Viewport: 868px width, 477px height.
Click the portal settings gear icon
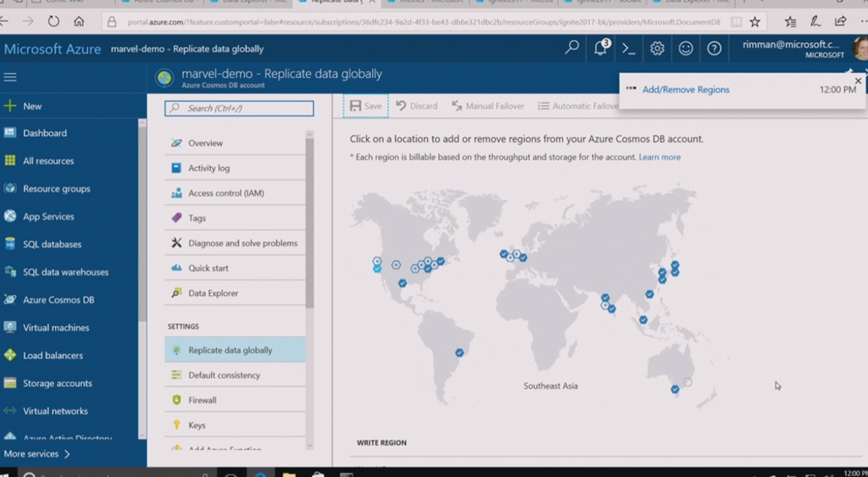[657, 49]
